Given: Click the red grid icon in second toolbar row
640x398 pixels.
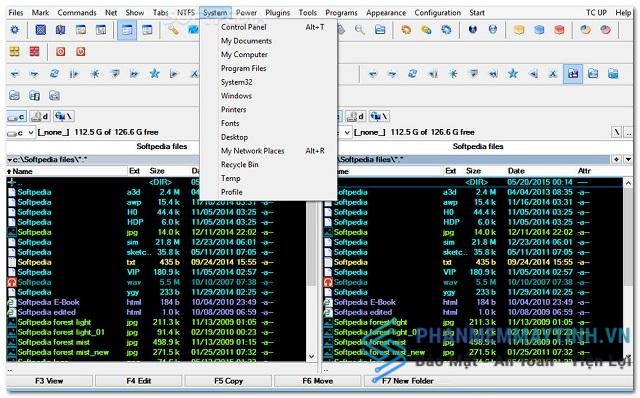Looking at the screenshot, I should tap(35, 52).
